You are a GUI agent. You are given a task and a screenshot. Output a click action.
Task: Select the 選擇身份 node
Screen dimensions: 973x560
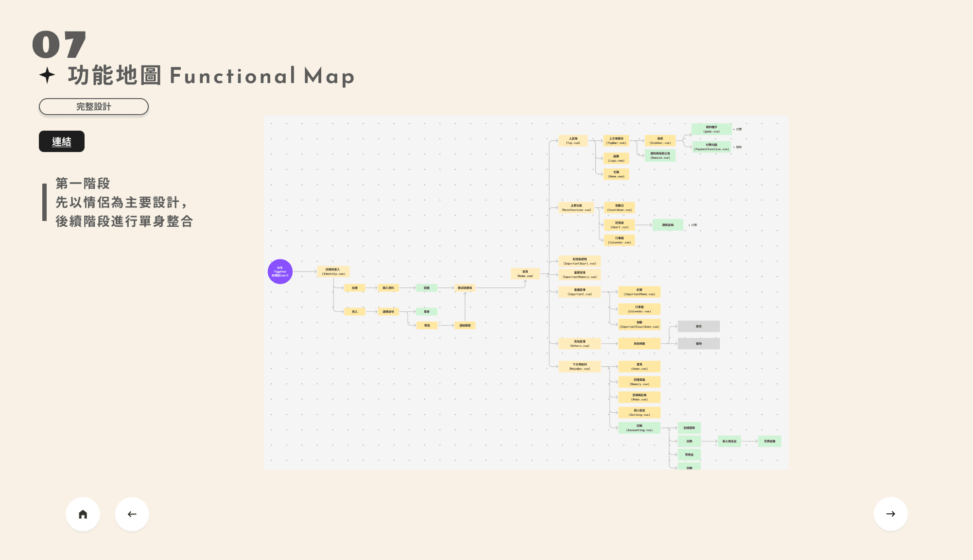(388, 312)
